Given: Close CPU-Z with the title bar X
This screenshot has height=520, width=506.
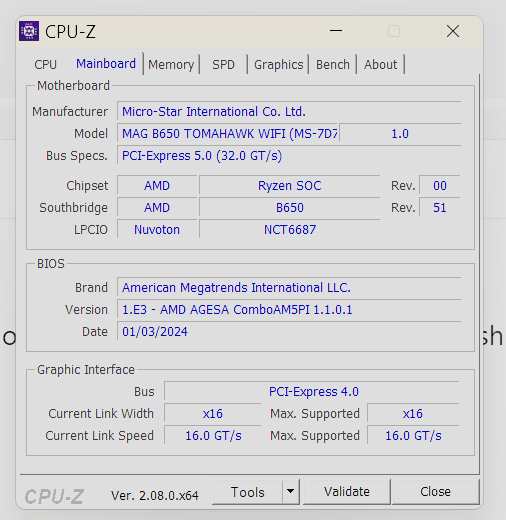Looking at the screenshot, I should point(453,31).
